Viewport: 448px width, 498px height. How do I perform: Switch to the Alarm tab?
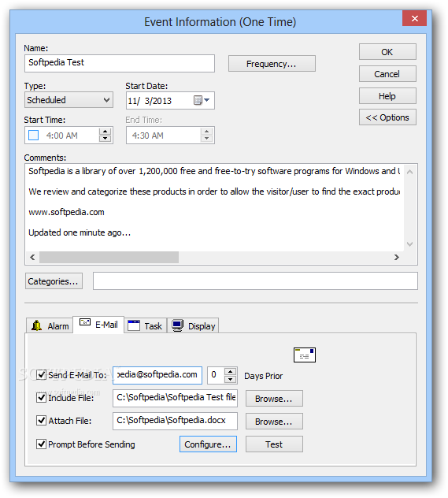[50, 326]
